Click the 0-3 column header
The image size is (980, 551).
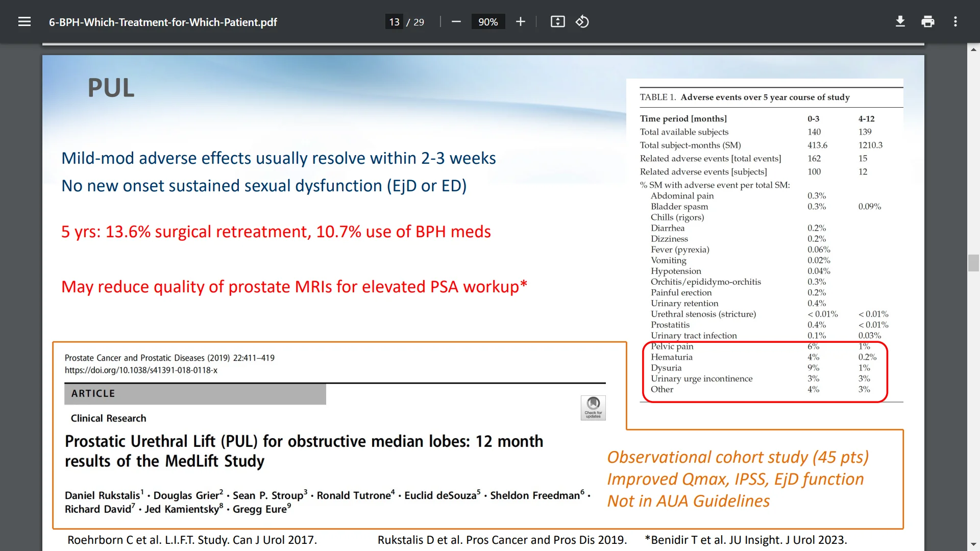(x=813, y=118)
